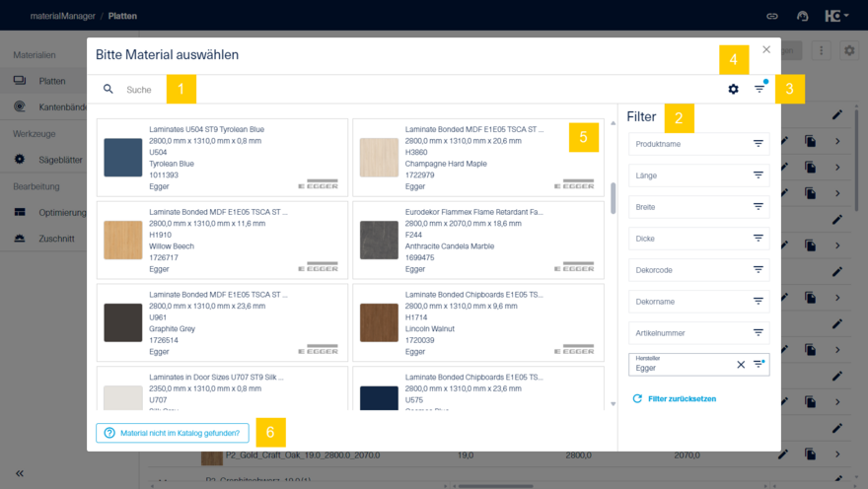Click the Länge filter field
This screenshot has height=489, width=868.
click(x=698, y=175)
